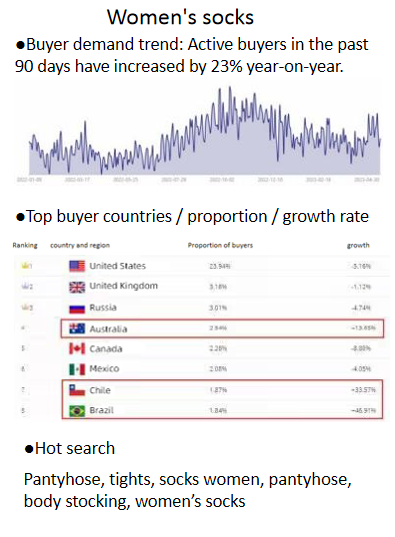
Task: Click the Russia flag icon
Action: [77, 308]
